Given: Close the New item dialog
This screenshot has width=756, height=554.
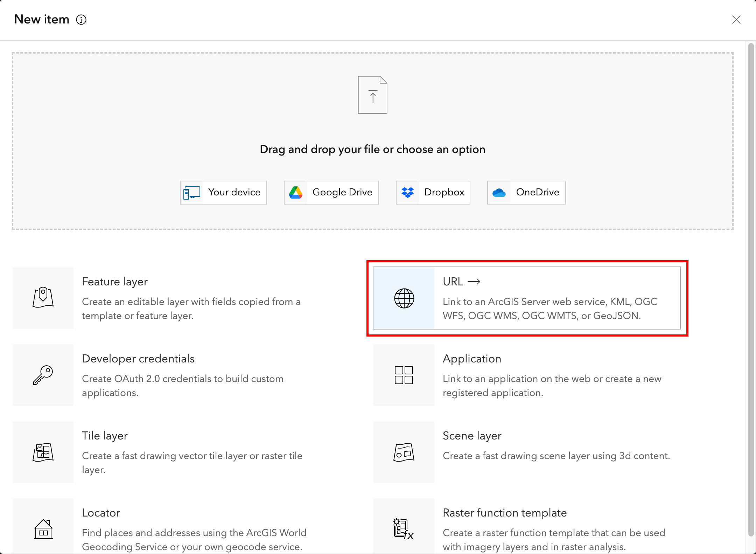Looking at the screenshot, I should pyautogui.click(x=736, y=20).
